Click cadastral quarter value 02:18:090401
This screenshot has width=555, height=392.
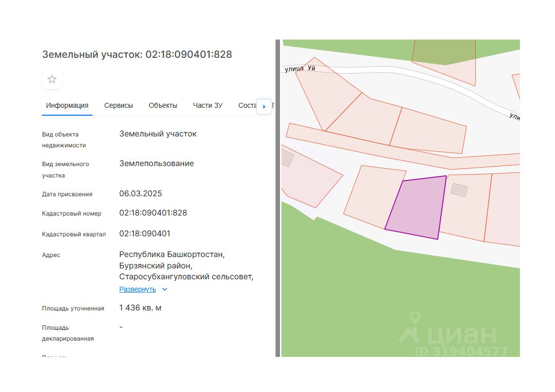[145, 233]
